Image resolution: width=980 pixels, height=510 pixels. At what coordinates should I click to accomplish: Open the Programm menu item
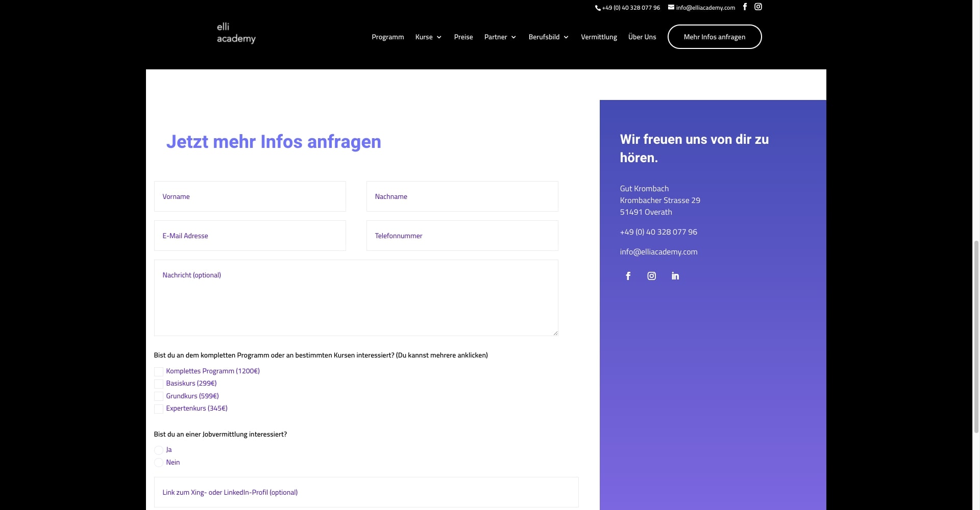[x=388, y=37]
